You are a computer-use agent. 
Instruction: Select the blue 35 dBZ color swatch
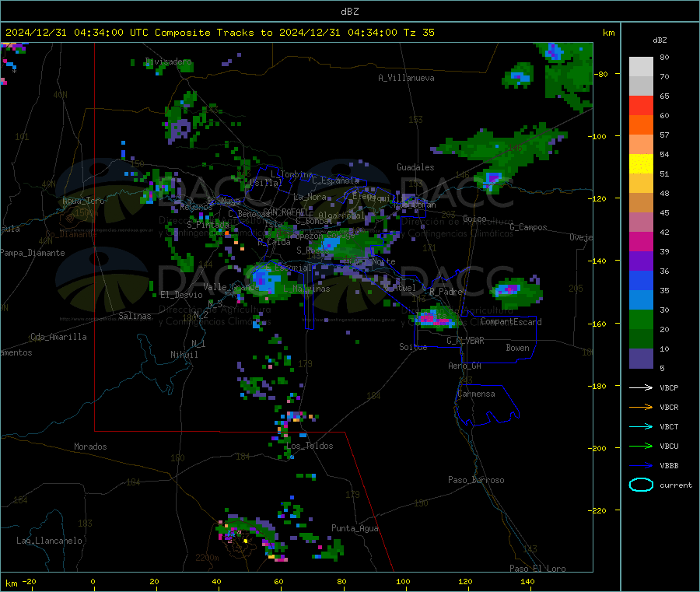tap(641, 280)
